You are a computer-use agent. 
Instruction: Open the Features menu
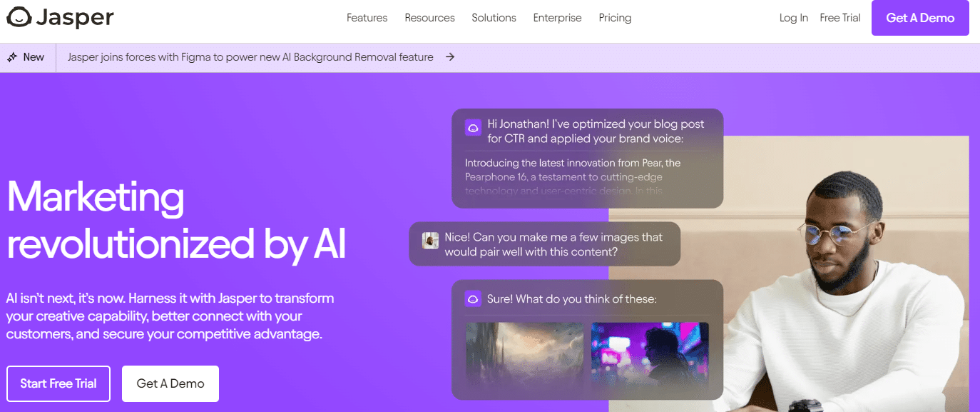click(367, 18)
